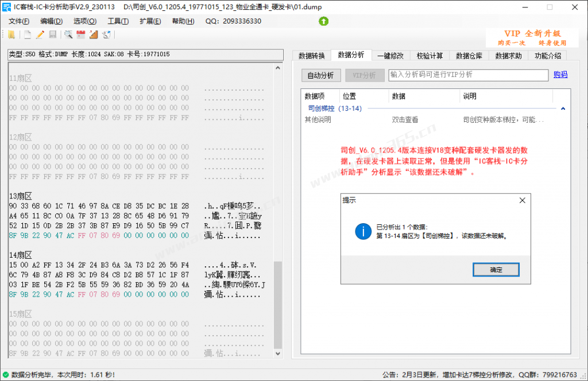588x381 pixels.
Task: Click the red calendar toolbar icon
Action: click(x=80, y=35)
